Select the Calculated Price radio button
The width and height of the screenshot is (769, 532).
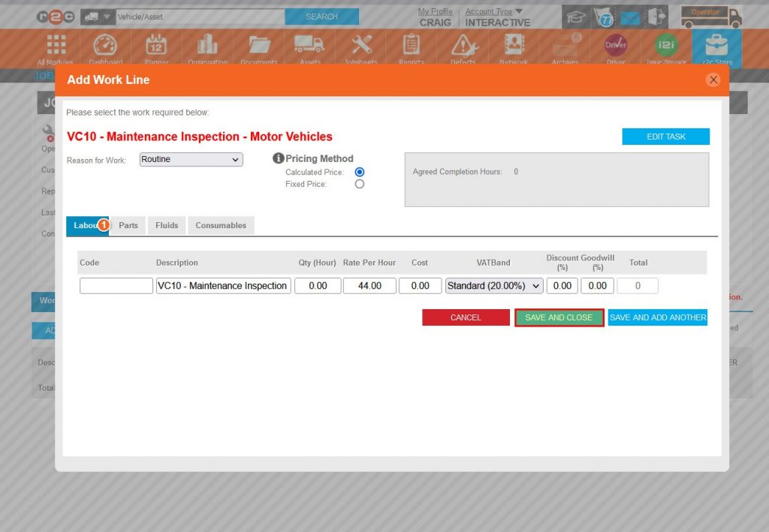coord(359,172)
